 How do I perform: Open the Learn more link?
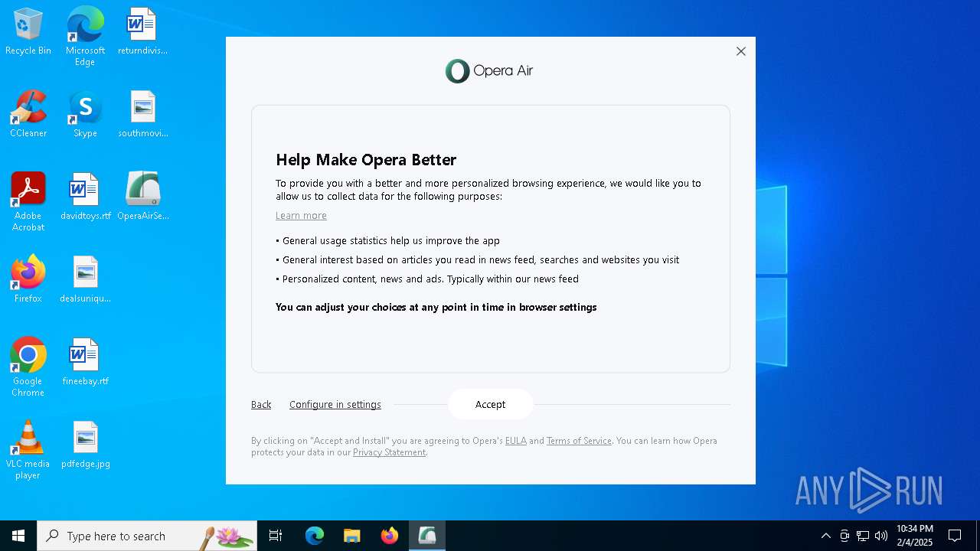click(x=301, y=216)
